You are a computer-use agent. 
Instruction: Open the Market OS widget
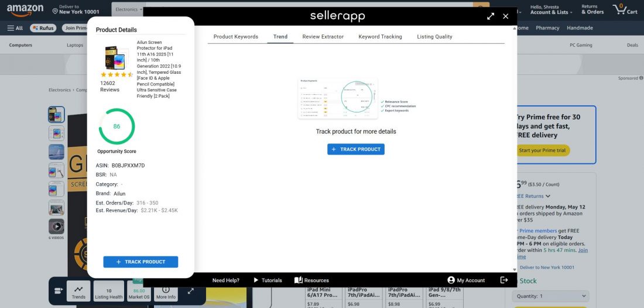tap(139, 291)
